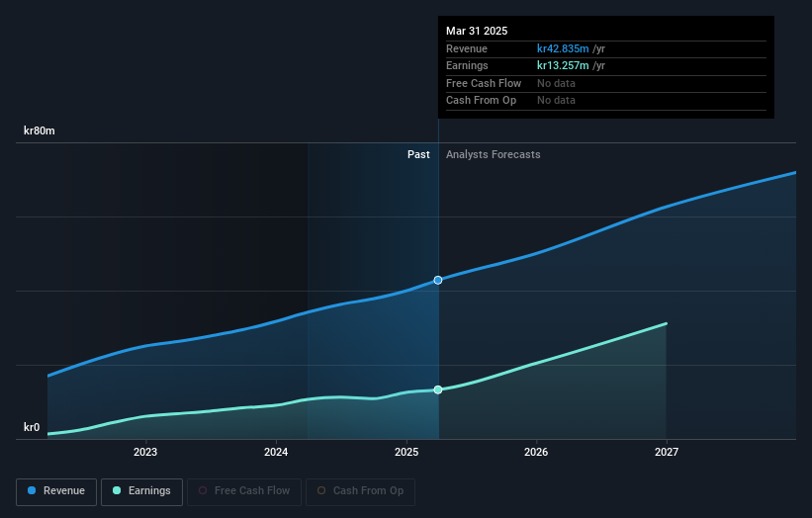Toggle the Revenue series legend button
The width and height of the screenshot is (812, 518).
point(56,491)
